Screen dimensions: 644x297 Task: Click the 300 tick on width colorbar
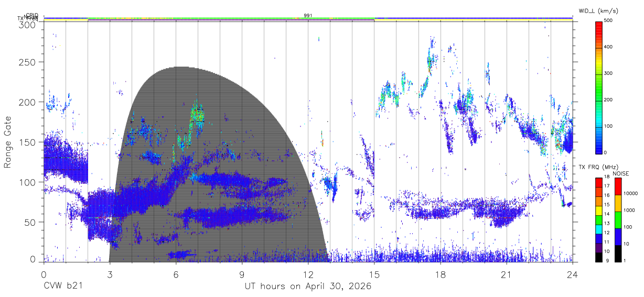pyautogui.click(x=608, y=74)
